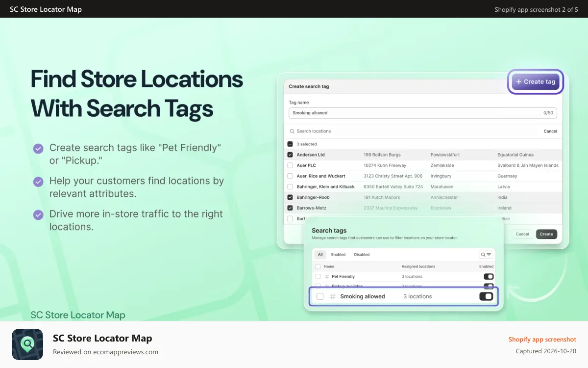
Task: Click the purple checkmark beside "Create search tags"
Action: pos(38,149)
